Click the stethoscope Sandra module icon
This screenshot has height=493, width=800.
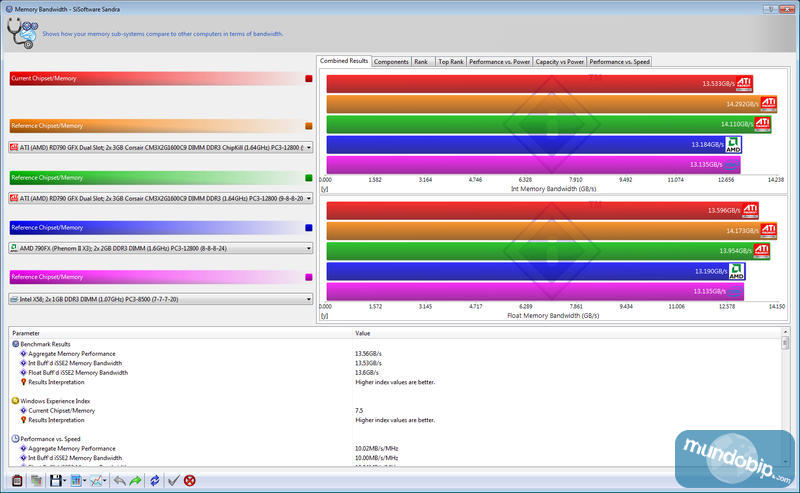pos(22,33)
